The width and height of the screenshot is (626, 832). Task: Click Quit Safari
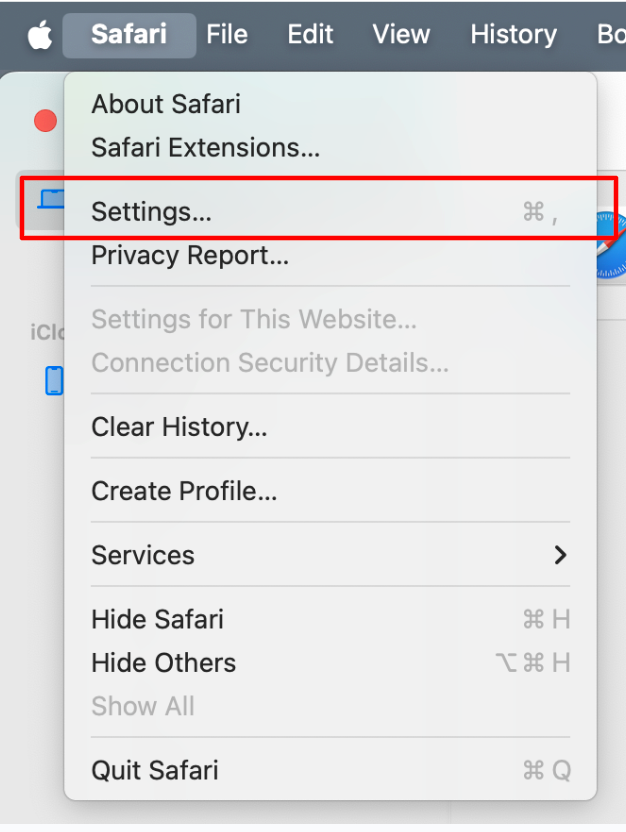[154, 770]
